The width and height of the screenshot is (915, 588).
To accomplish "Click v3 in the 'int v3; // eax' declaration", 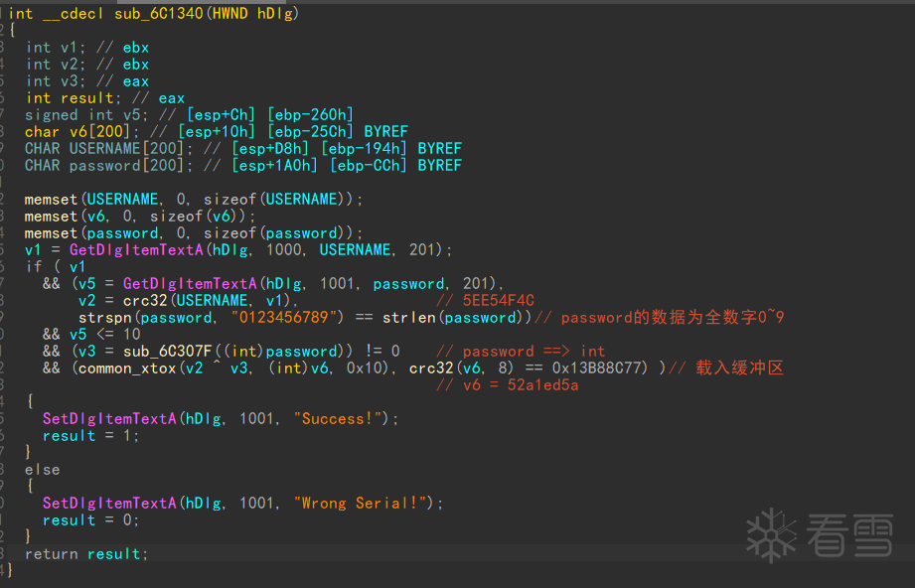I will click(69, 81).
